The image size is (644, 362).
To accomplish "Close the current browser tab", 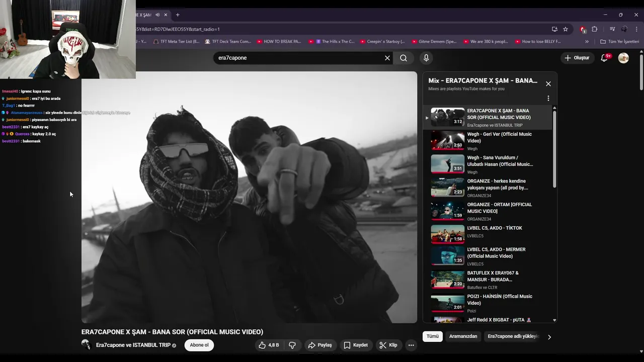I will (167, 15).
